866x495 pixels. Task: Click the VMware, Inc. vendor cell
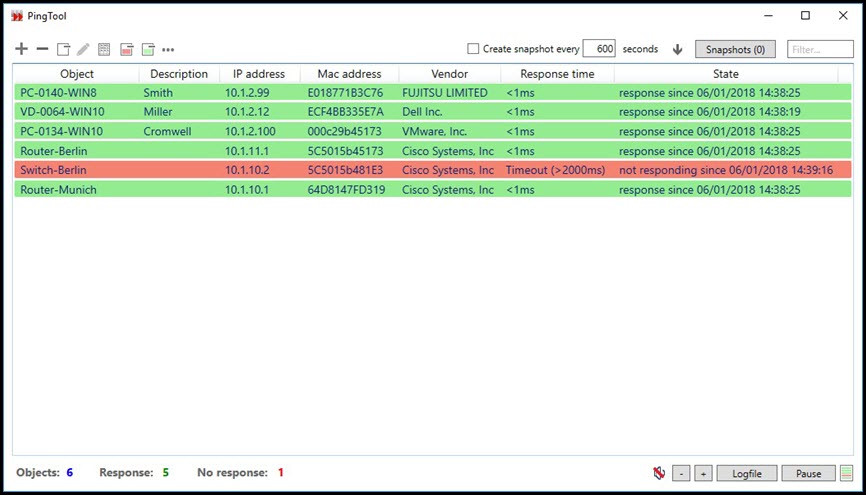(434, 131)
